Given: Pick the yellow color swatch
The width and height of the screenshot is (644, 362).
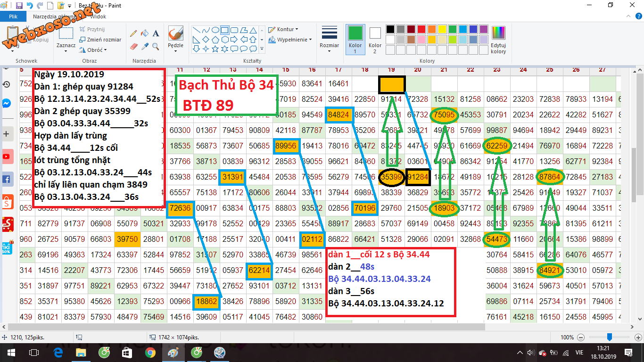Looking at the screenshot, I should (x=442, y=29).
